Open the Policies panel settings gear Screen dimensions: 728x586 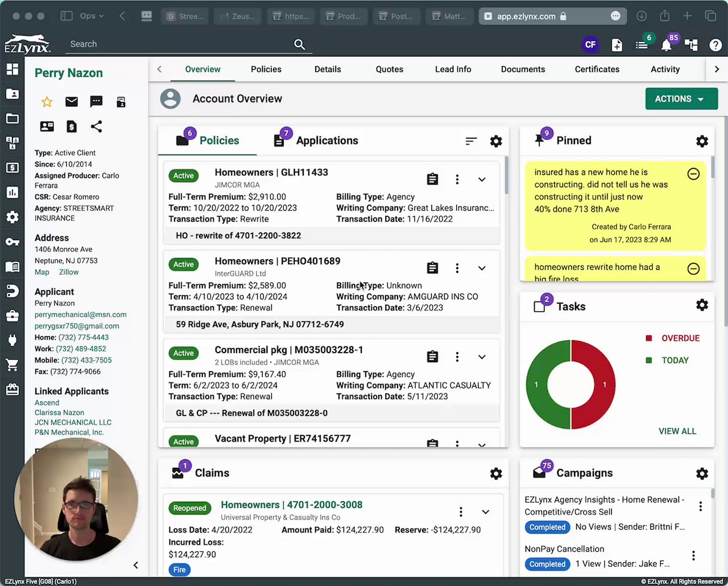pos(496,141)
